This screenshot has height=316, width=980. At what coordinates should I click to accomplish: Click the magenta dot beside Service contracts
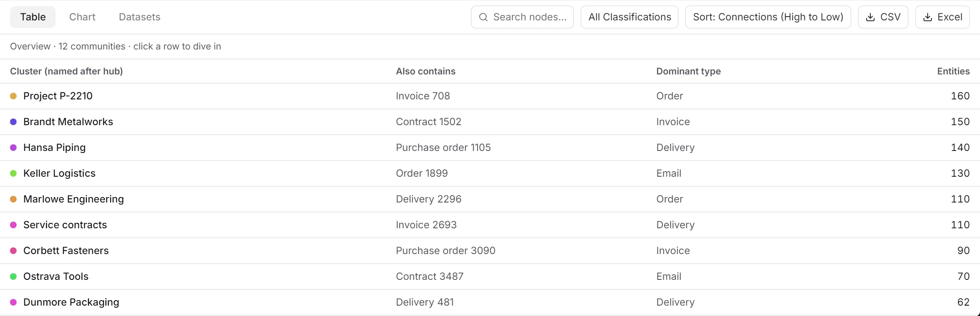(13, 225)
